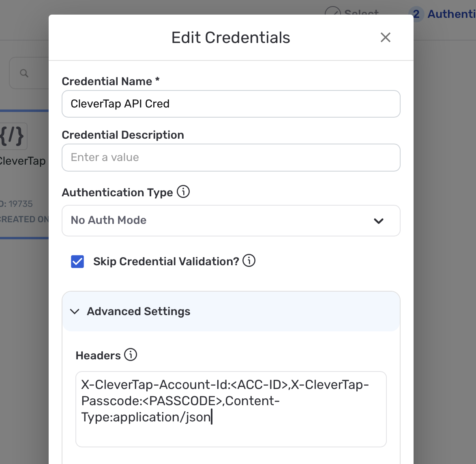Image resolution: width=476 pixels, height=464 pixels.
Task: Click the Skip Credential Validation info icon
Action: pos(249,261)
